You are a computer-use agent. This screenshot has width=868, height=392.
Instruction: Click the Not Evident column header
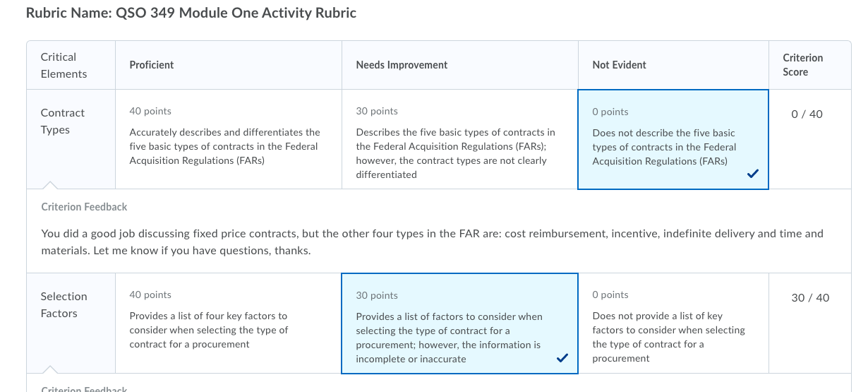click(x=620, y=65)
